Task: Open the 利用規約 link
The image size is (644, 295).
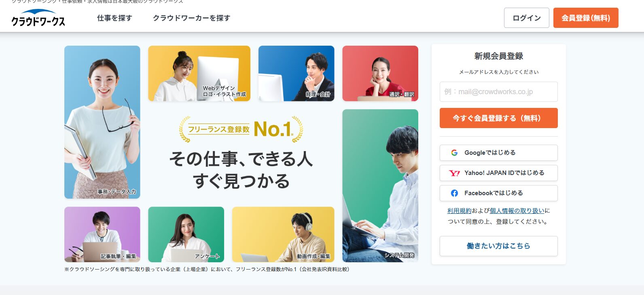Action: (x=459, y=211)
